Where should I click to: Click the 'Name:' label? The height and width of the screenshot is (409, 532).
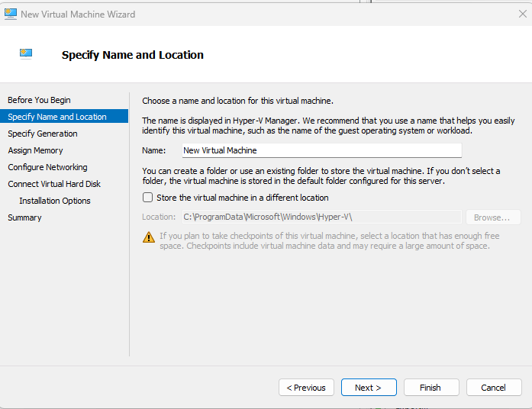[x=153, y=150]
